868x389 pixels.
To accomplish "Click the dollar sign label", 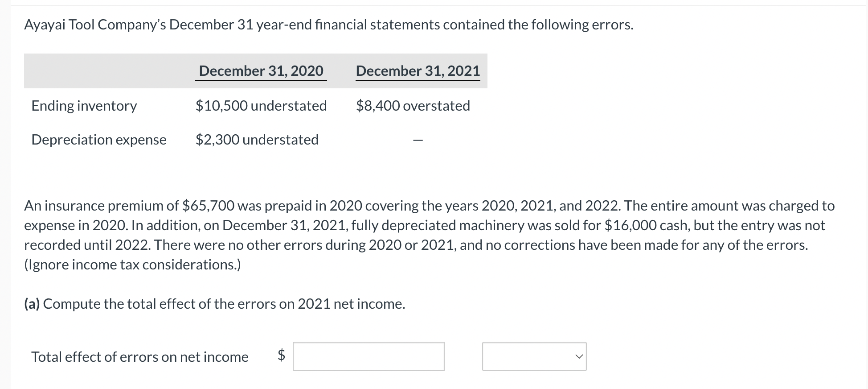I will (x=281, y=356).
